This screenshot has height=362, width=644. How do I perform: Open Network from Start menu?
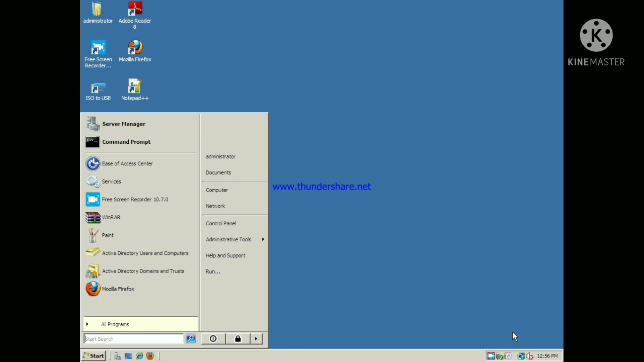(215, 206)
